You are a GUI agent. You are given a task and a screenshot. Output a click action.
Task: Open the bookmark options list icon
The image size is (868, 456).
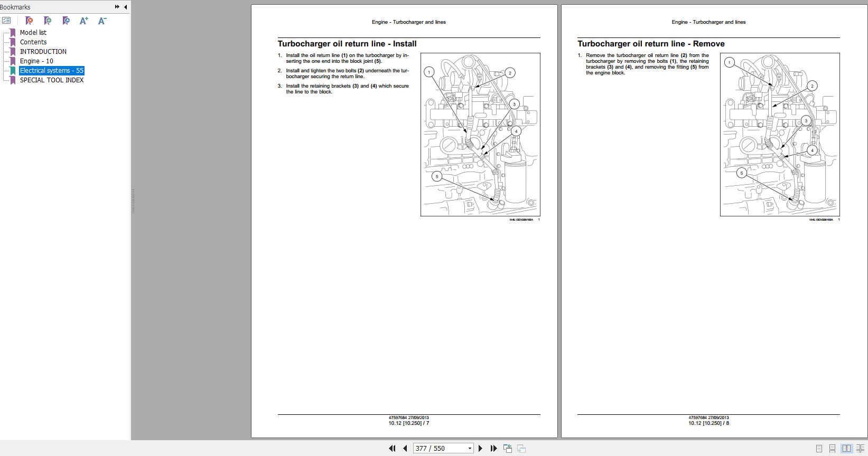click(x=6, y=21)
